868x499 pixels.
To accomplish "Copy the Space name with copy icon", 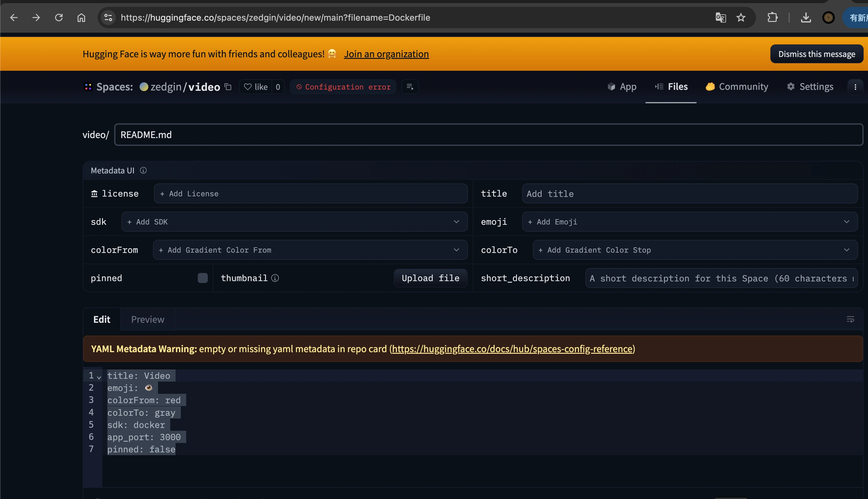I will (228, 87).
